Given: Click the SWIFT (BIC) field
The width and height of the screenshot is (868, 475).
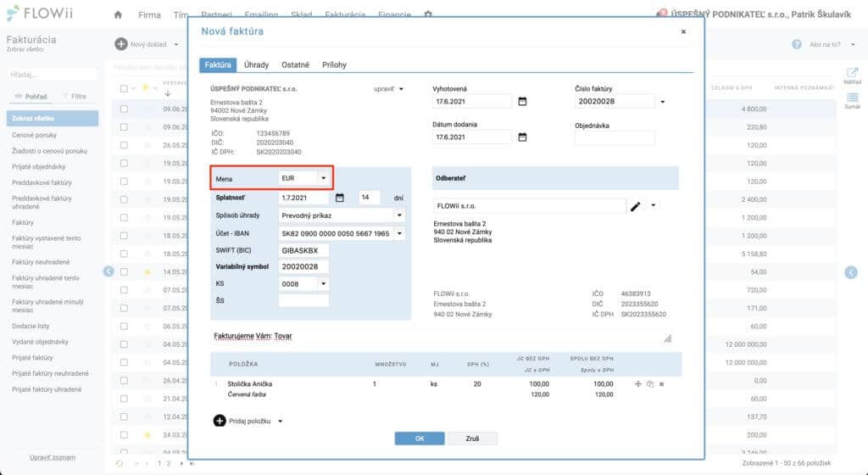Looking at the screenshot, I should coord(304,250).
